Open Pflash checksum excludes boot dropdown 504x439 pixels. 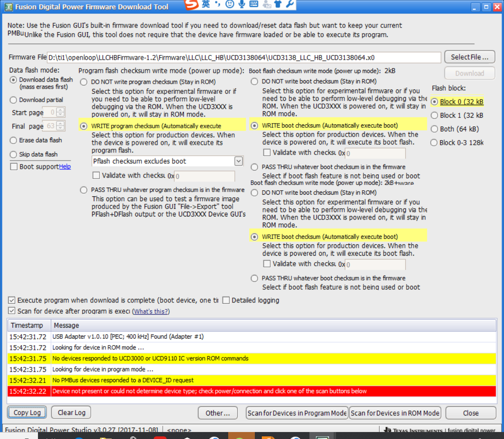(238, 161)
